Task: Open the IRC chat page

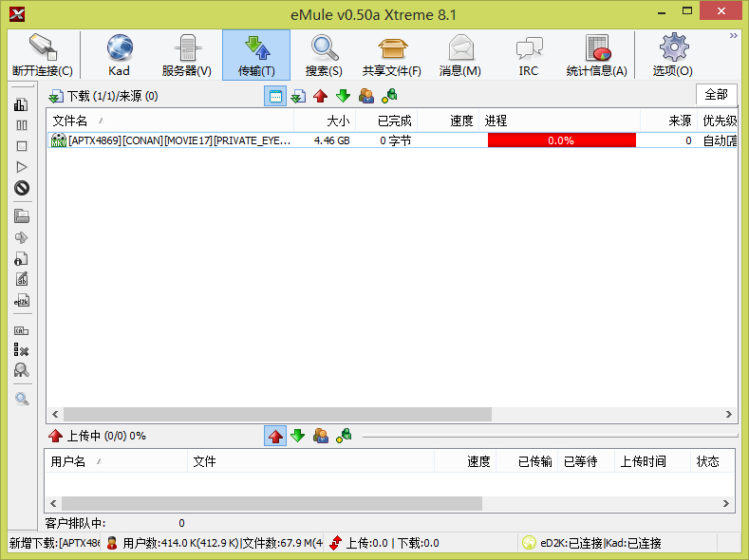Action: (529, 55)
